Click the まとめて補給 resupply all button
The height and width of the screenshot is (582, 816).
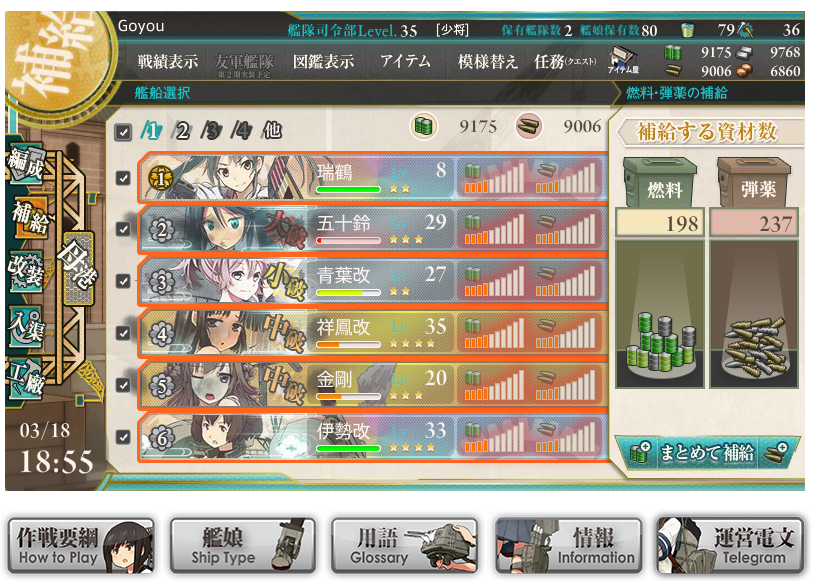click(707, 452)
